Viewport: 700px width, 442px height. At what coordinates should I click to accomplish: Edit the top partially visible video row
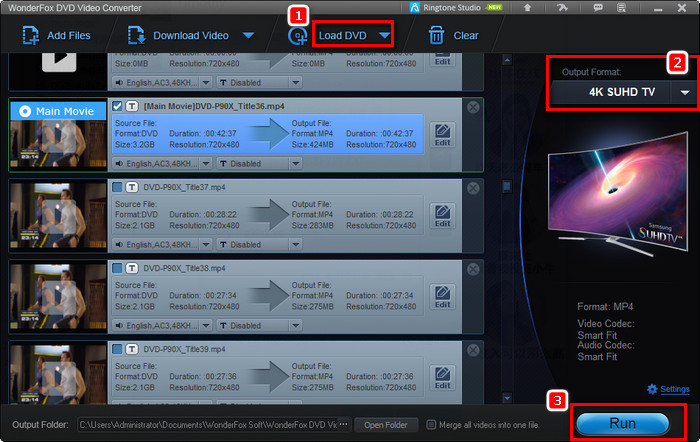(x=442, y=59)
